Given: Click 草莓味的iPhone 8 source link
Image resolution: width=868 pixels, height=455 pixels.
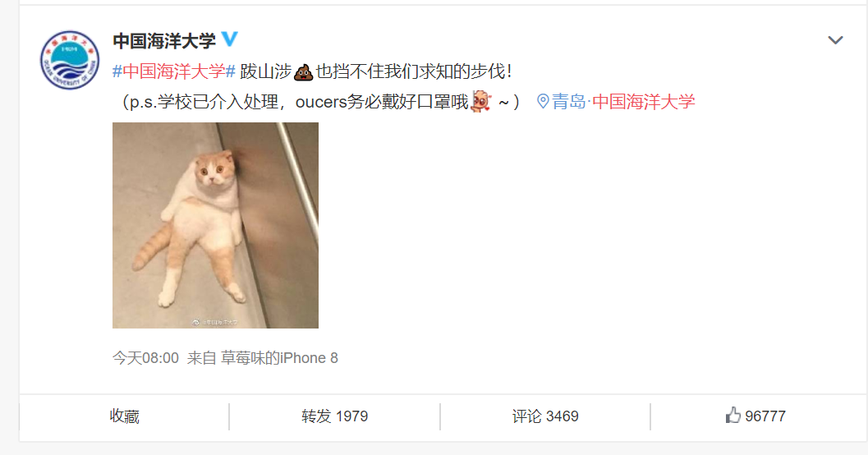Looking at the screenshot, I should [x=279, y=358].
